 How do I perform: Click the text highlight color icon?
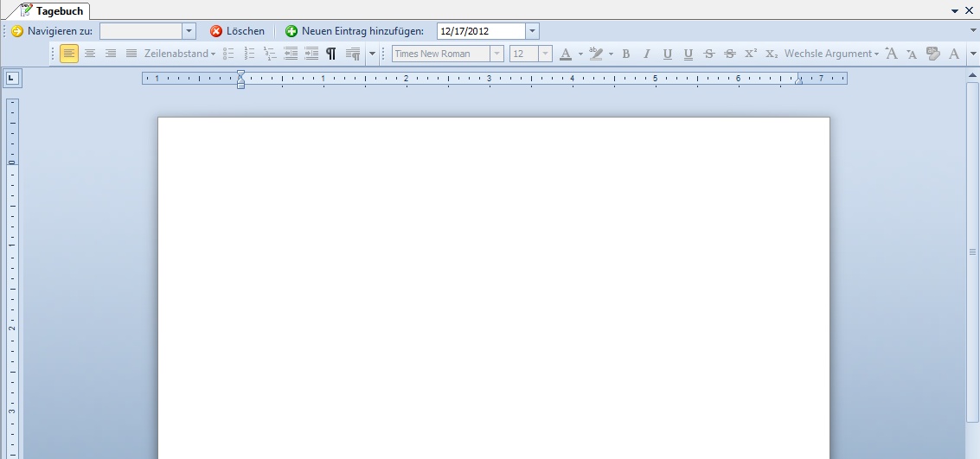tap(596, 54)
